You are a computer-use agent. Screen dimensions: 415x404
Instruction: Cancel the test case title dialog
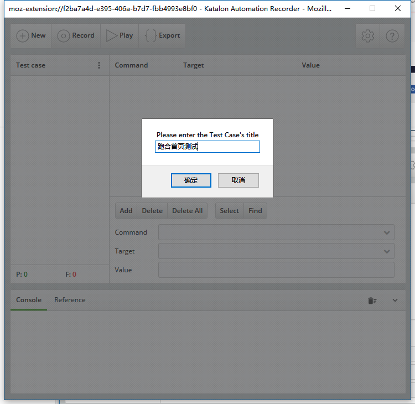point(238,180)
